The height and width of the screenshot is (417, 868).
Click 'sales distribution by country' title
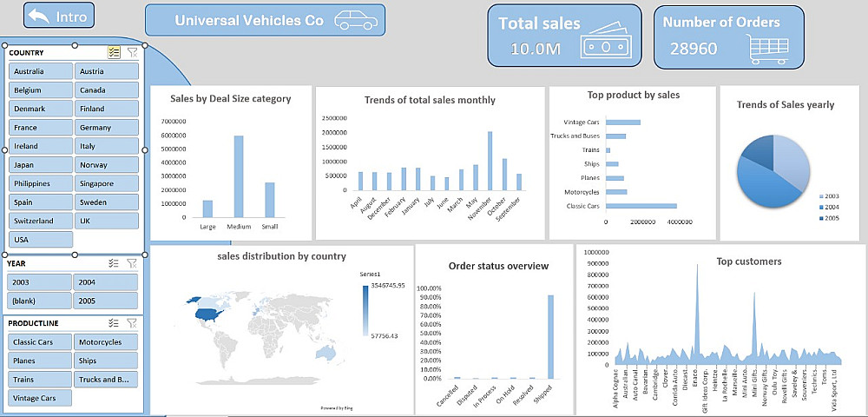click(x=282, y=256)
